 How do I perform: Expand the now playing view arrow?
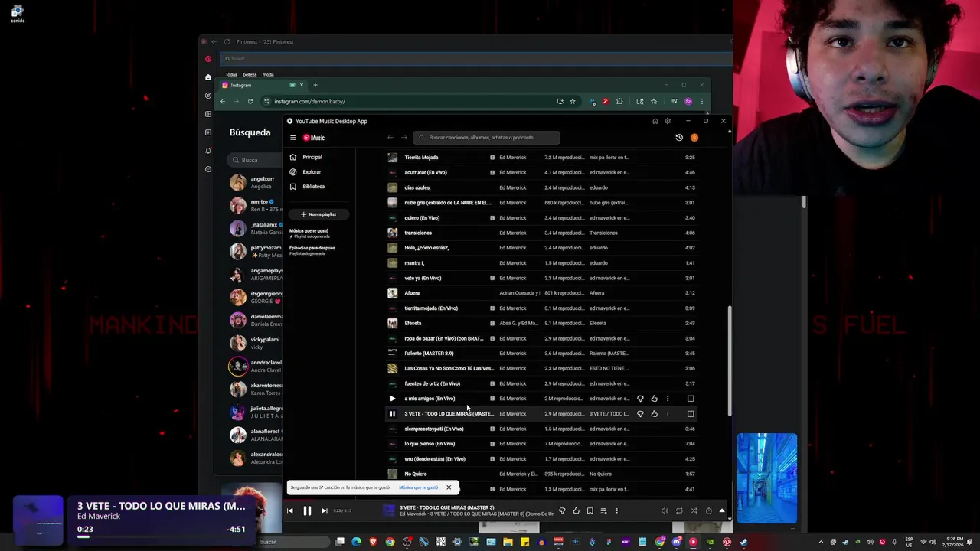pyautogui.click(x=721, y=510)
